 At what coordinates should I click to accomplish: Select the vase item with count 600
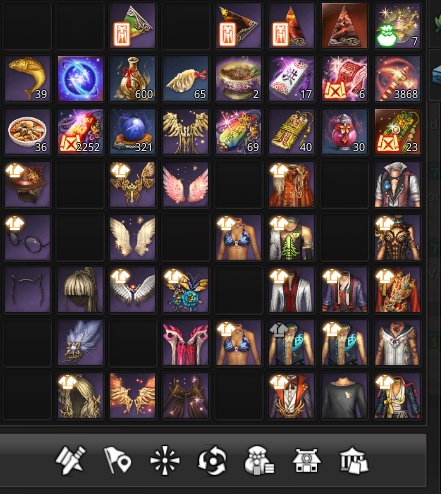click(133, 79)
